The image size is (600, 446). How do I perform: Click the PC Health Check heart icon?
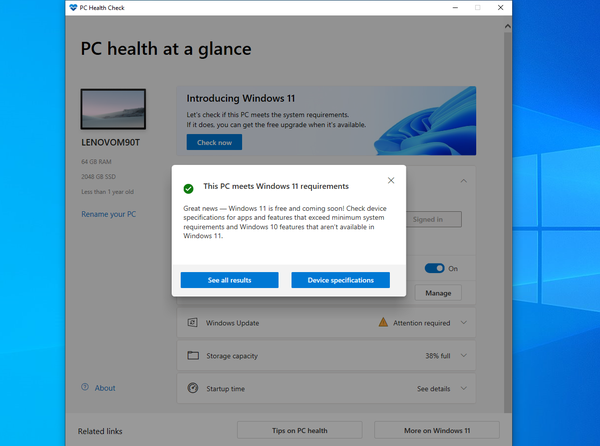[x=74, y=8]
